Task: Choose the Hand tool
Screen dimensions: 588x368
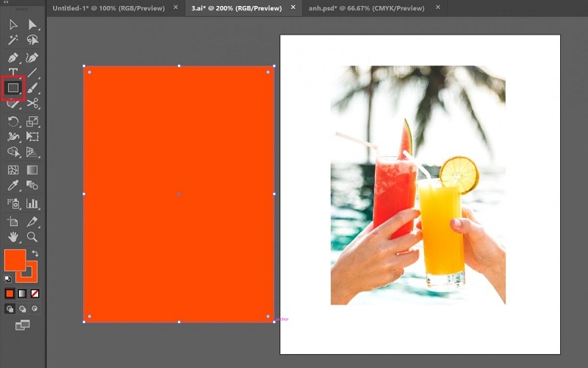Action: [x=13, y=237]
